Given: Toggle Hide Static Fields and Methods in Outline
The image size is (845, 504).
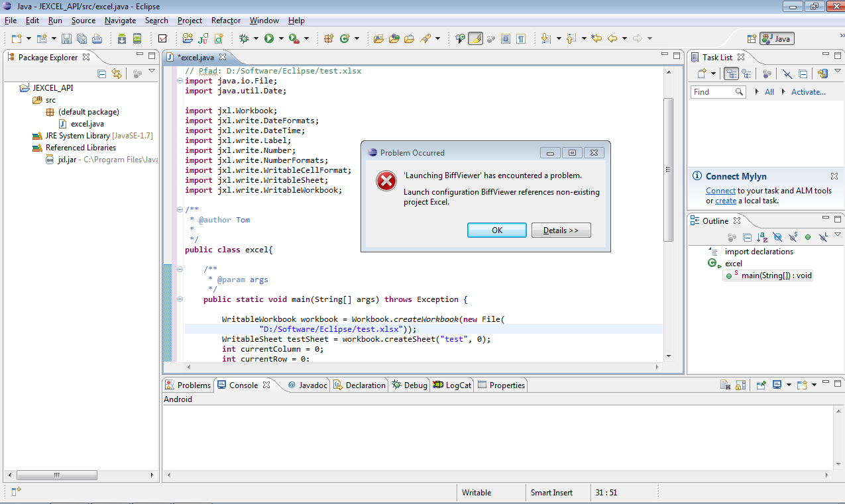Looking at the screenshot, I should (793, 237).
